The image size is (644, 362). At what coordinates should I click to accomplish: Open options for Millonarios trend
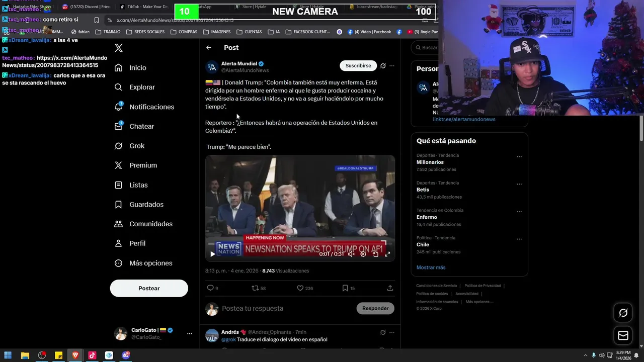click(519, 156)
